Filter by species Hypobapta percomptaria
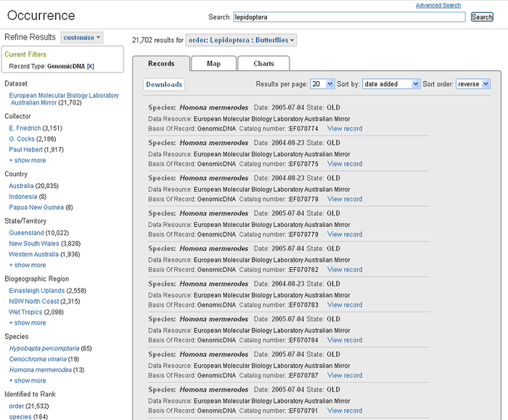 tap(44, 348)
